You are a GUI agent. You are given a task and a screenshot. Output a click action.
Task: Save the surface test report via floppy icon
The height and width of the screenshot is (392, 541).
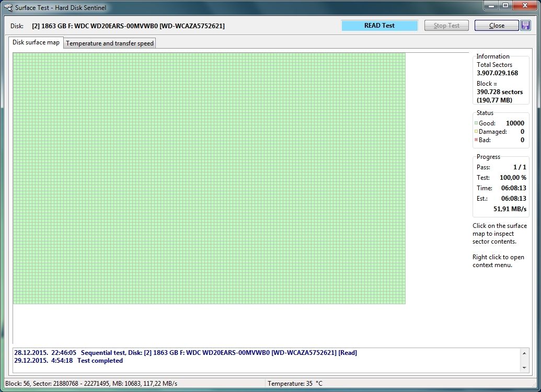(x=525, y=26)
